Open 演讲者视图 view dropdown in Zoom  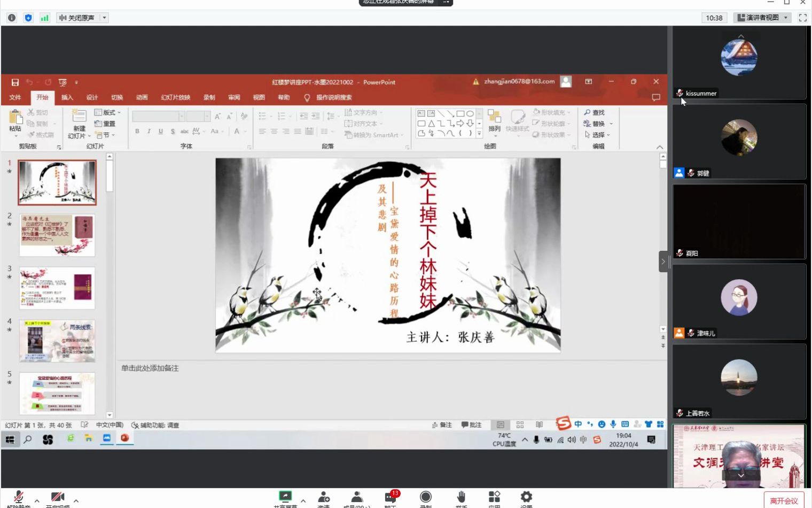pyautogui.click(x=763, y=18)
